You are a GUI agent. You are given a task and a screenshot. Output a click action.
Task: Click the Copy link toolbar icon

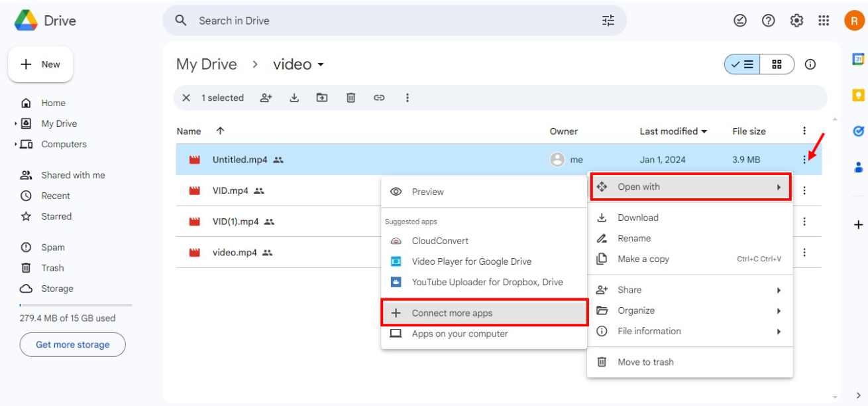click(379, 98)
